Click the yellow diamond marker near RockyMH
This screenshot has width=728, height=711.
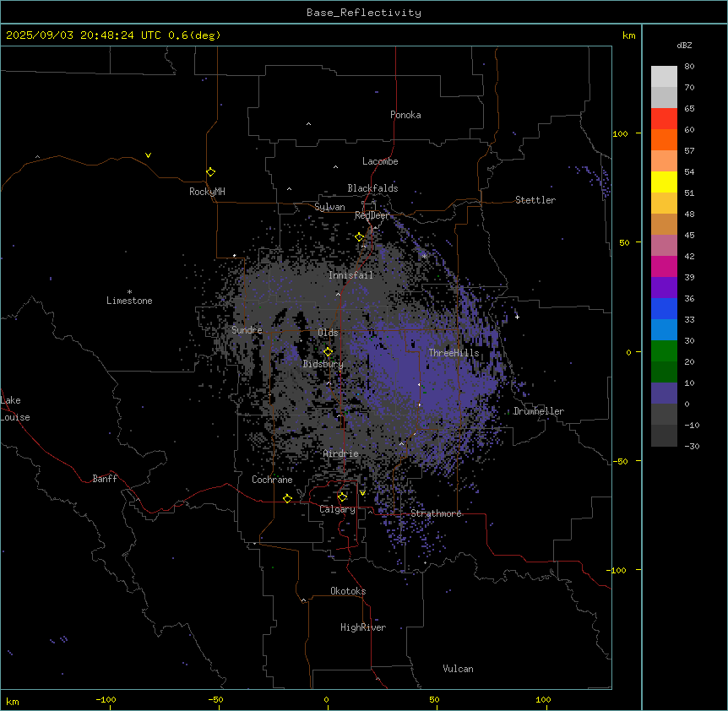pyautogui.click(x=211, y=172)
